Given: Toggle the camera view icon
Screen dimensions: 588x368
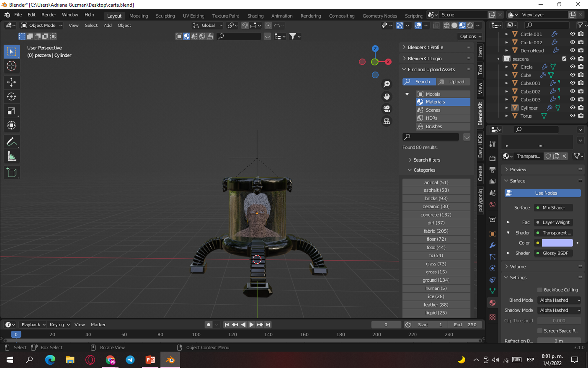Looking at the screenshot, I should tap(387, 109).
